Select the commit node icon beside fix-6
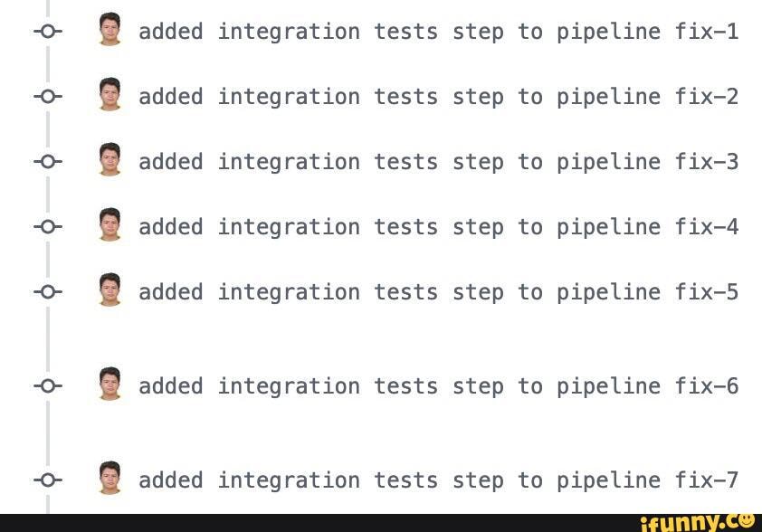The height and width of the screenshot is (532, 762). tap(48, 385)
